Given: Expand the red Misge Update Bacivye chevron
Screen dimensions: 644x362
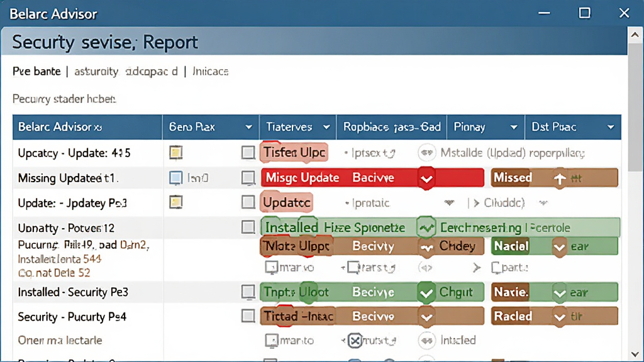Looking at the screenshot, I should click(x=426, y=178).
